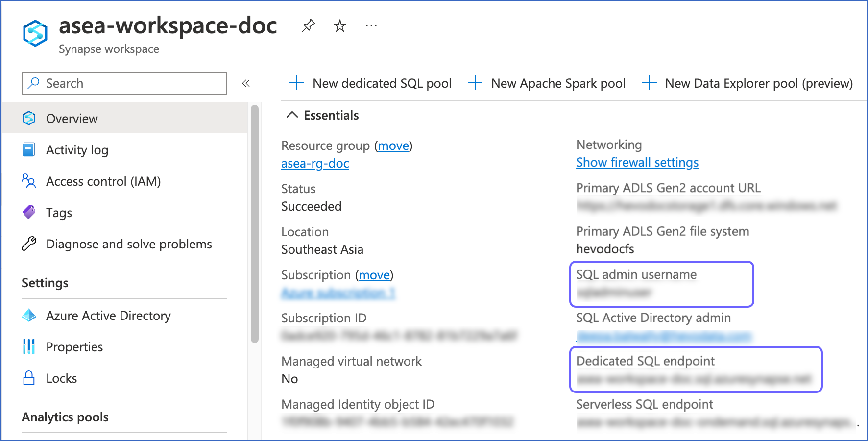Click the Properties bars icon
The width and height of the screenshot is (868, 441).
click(x=29, y=346)
